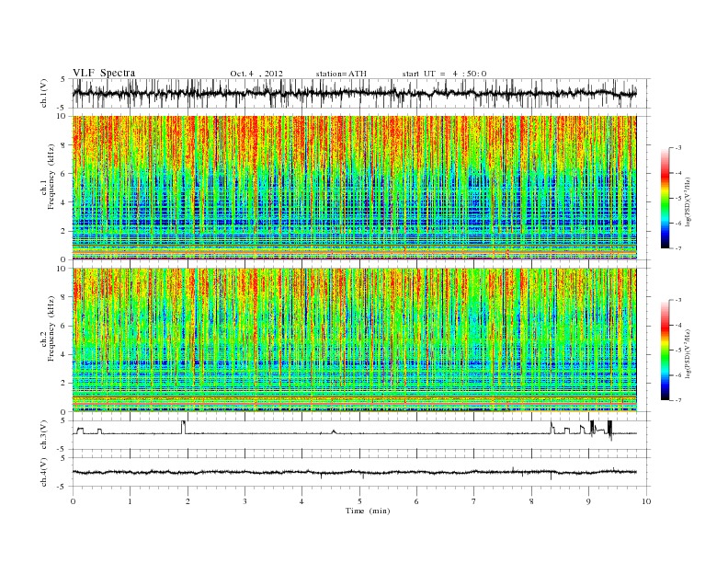
Task: Click the ch.1 voltage waveform trace
Action: point(355,93)
